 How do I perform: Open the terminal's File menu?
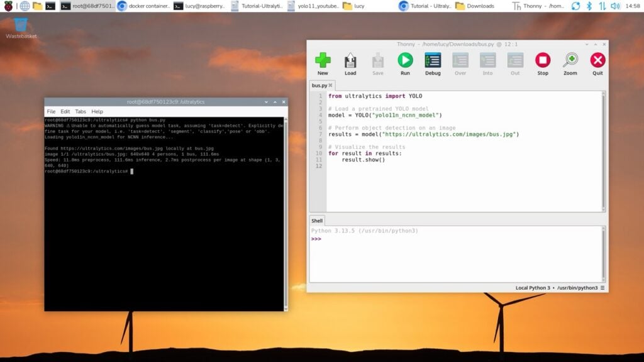[52, 111]
